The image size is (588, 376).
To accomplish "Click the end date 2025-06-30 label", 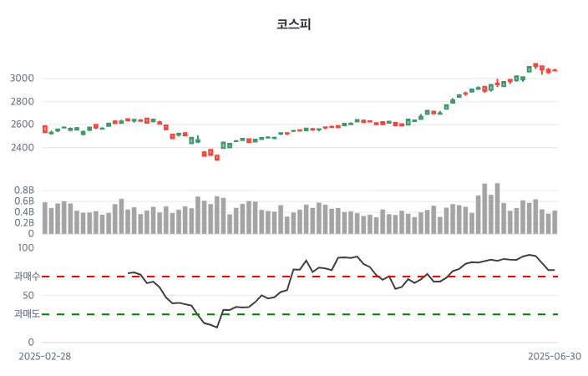I will (554, 356).
